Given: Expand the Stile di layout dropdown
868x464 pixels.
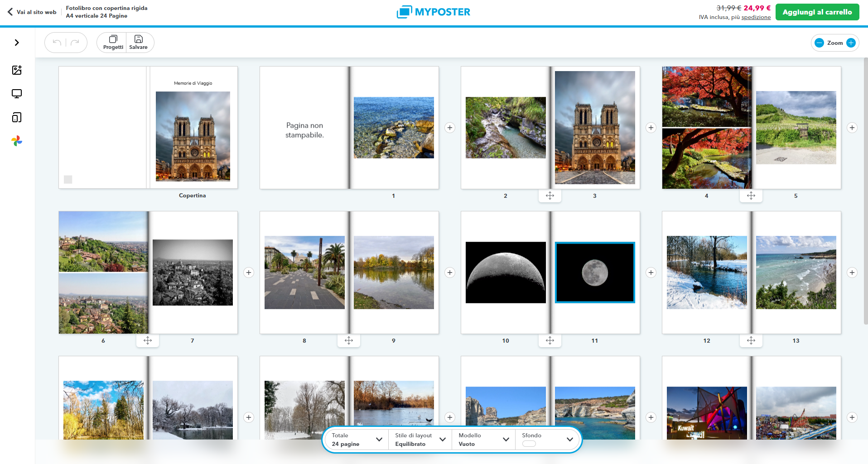Looking at the screenshot, I should [x=420, y=440].
